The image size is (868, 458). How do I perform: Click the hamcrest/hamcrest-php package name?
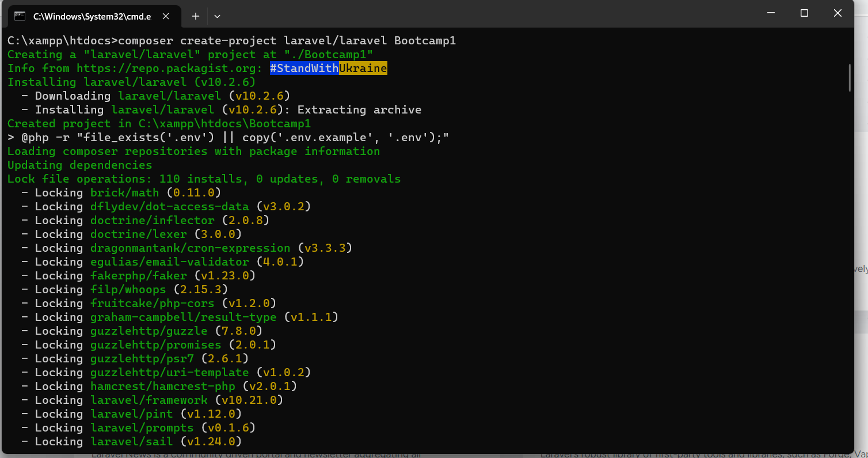pyautogui.click(x=163, y=387)
